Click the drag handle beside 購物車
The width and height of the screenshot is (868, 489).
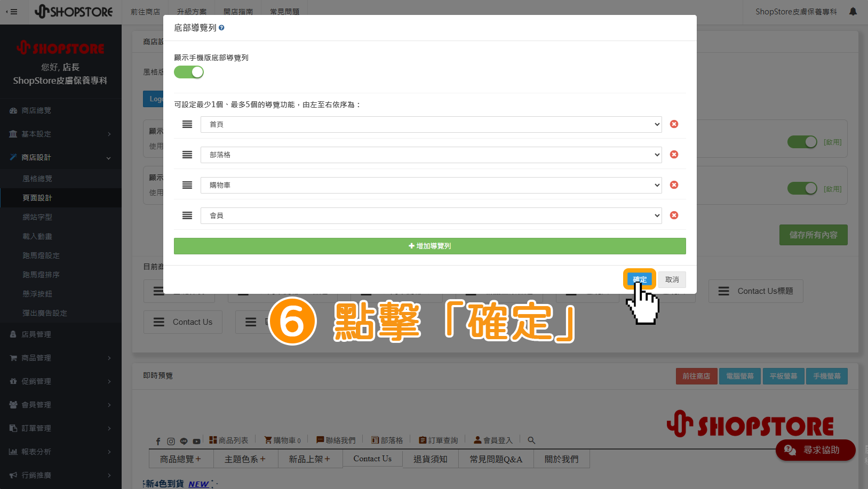(187, 185)
